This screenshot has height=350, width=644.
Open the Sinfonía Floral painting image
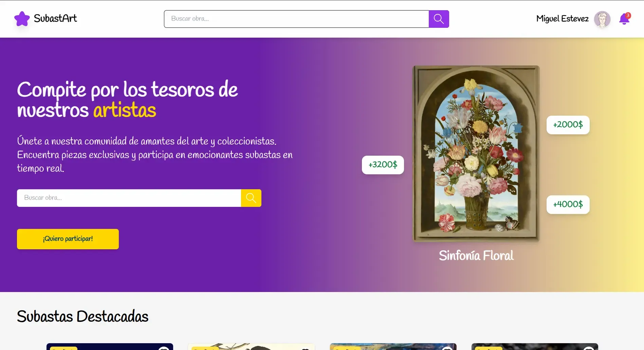[x=476, y=154]
